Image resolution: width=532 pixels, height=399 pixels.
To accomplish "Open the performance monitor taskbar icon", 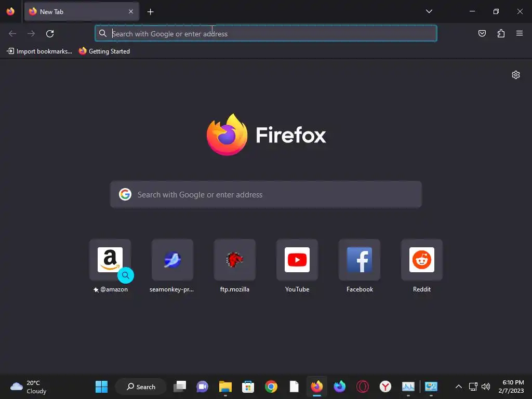I will [408, 387].
